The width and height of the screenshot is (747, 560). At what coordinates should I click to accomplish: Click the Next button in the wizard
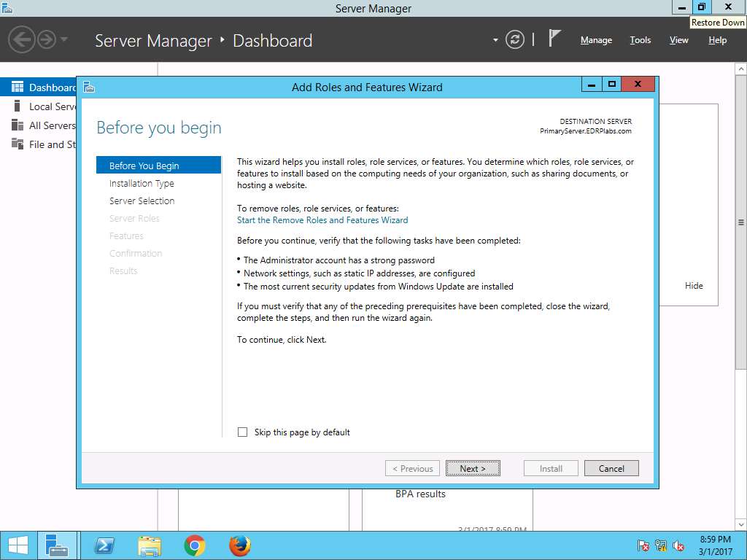[473, 469]
